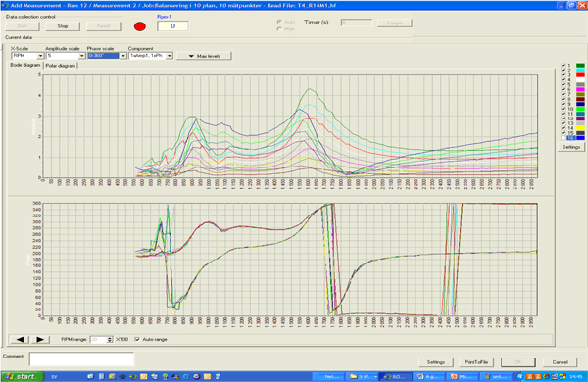The image size is (588, 382).
Task: Click into the Comment text field
Action: click(x=81, y=358)
